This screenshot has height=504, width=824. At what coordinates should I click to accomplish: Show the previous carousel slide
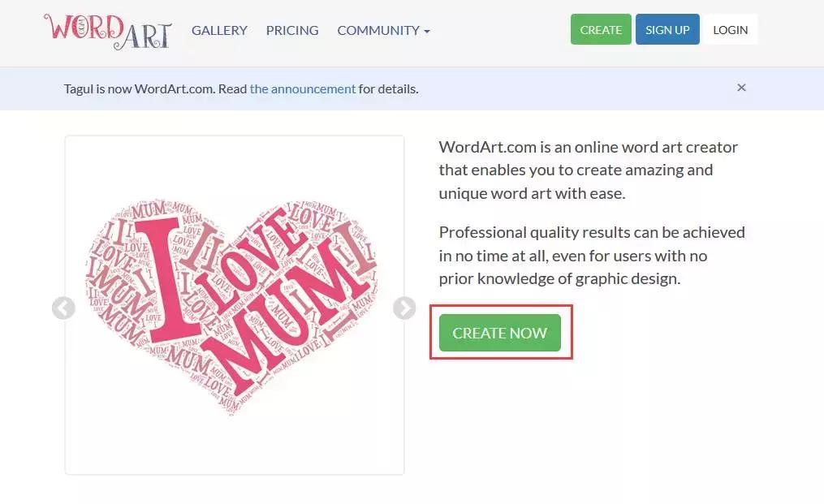pos(63,308)
